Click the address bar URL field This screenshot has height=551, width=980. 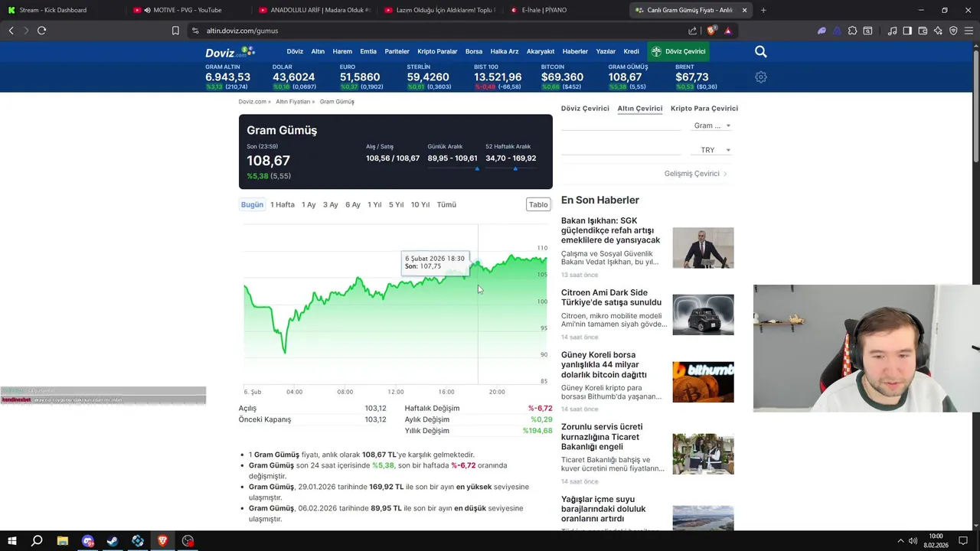(436, 31)
